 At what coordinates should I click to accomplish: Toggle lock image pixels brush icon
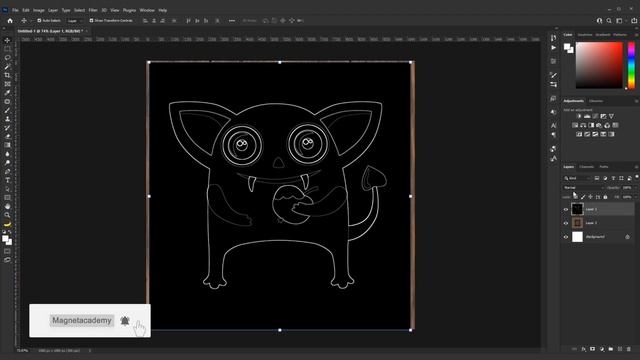(583, 197)
